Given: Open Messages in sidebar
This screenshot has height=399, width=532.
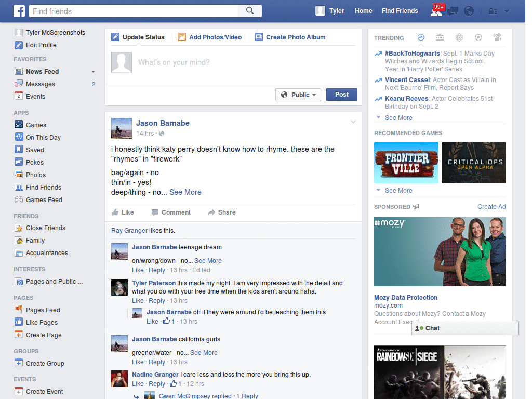Looking at the screenshot, I should pos(41,84).
